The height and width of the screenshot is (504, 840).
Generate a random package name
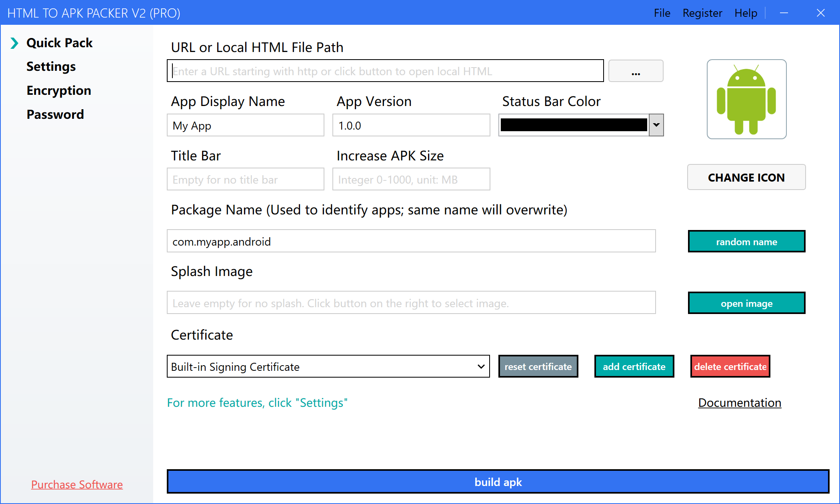pos(746,241)
